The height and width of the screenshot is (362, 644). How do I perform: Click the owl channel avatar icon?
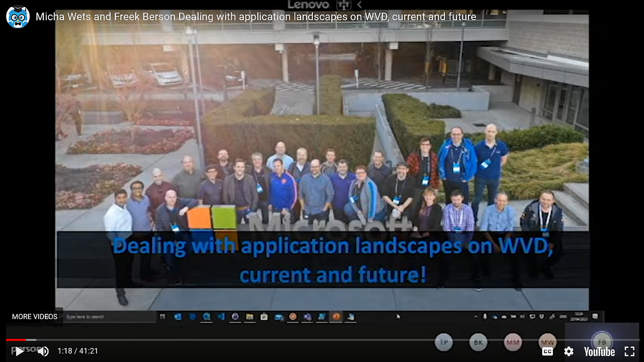pyautogui.click(x=18, y=17)
